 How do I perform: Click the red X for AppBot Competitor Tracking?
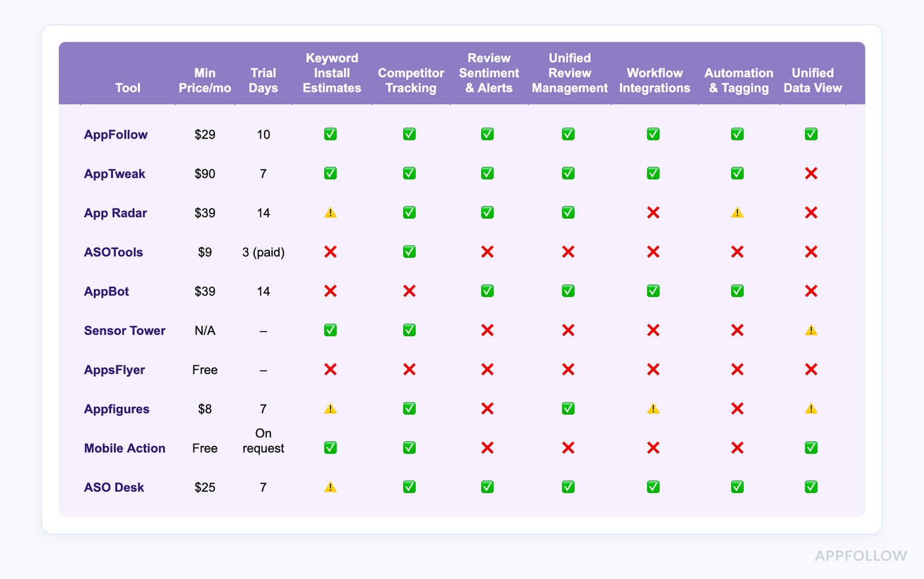409,291
